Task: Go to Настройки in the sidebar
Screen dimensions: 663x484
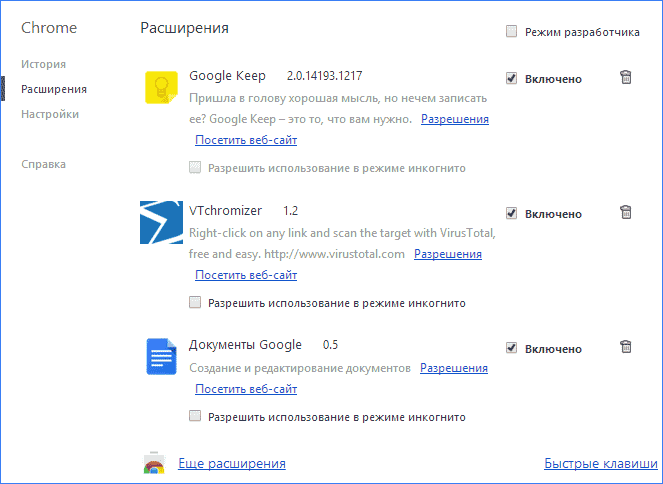Action: click(50, 114)
